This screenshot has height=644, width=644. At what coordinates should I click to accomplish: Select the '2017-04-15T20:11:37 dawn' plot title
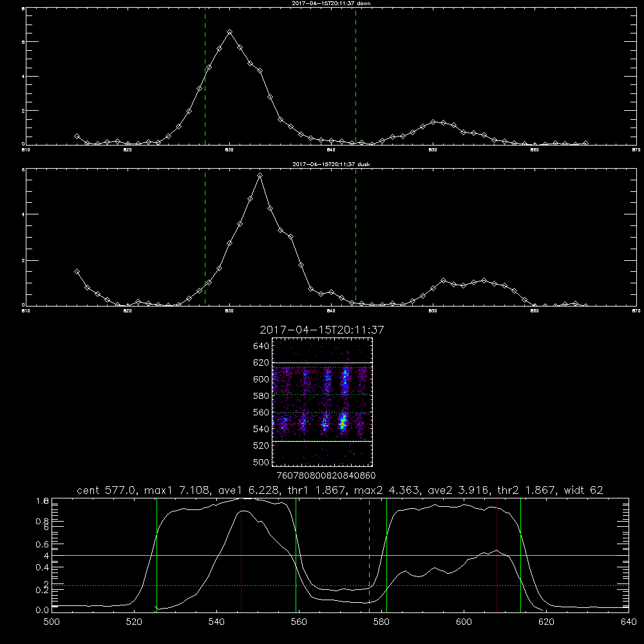coord(331,3)
